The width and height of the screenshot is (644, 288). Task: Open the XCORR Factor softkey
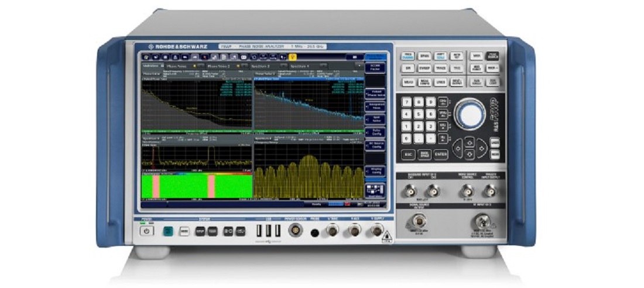(x=375, y=68)
